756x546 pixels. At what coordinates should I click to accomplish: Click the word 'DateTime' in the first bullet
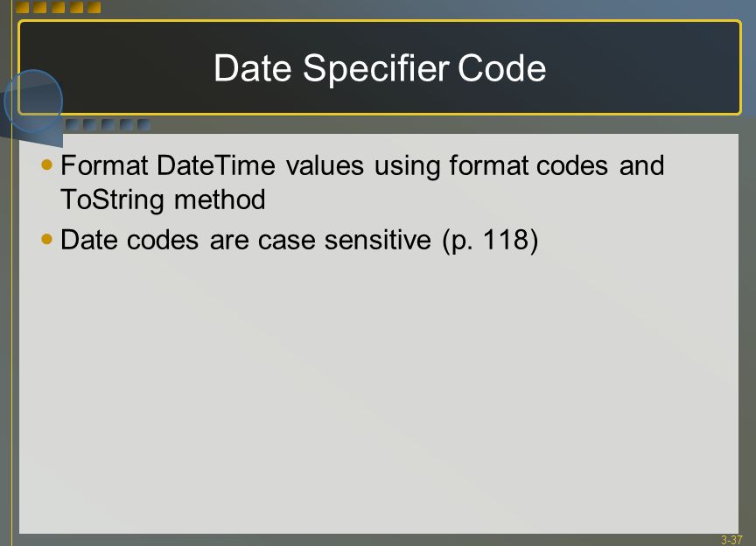[x=216, y=165]
